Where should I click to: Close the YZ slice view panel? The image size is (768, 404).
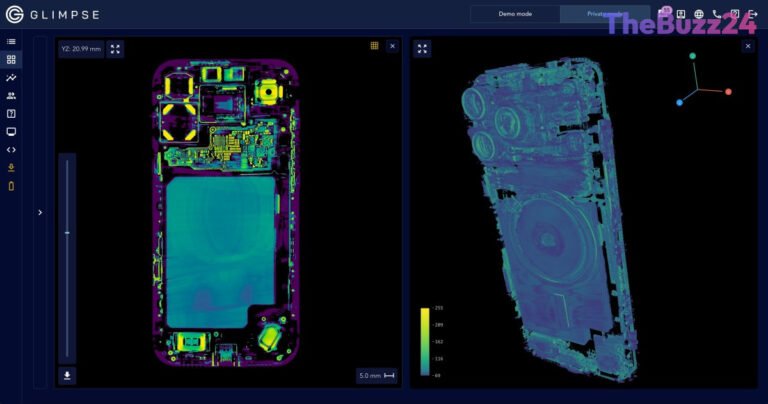pyautogui.click(x=392, y=46)
